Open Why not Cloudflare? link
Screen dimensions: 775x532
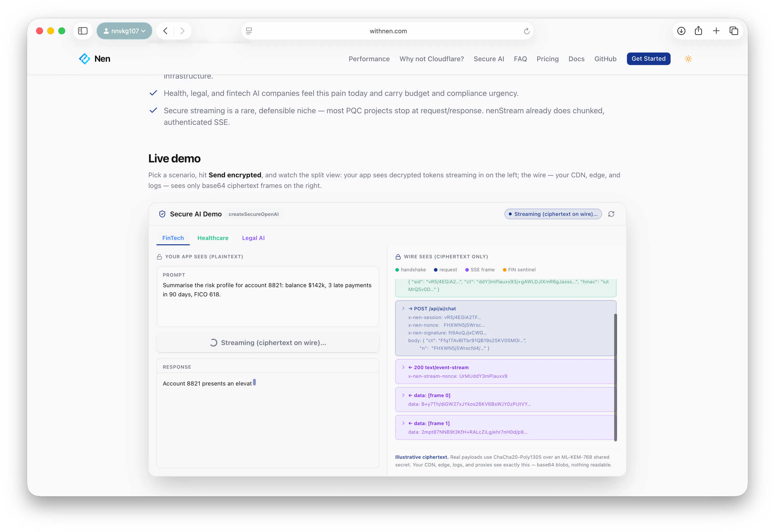pyautogui.click(x=431, y=59)
